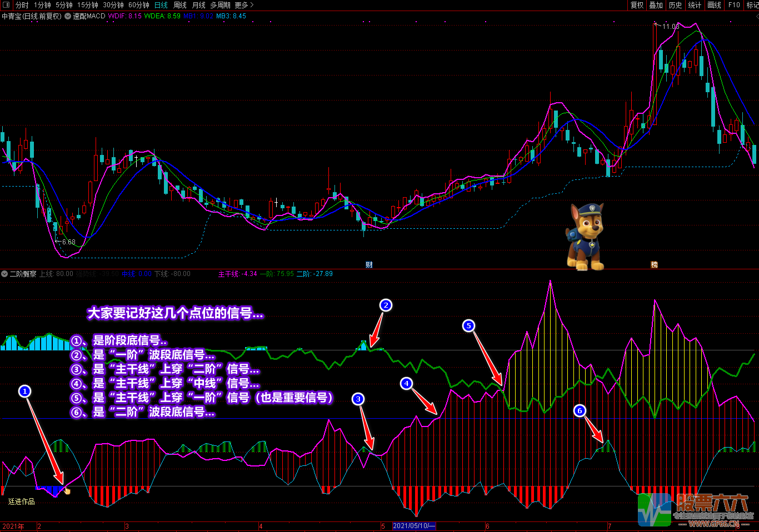Click the 财 finance marker on the chart
This screenshot has width=759, height=532.
point(369,265)
